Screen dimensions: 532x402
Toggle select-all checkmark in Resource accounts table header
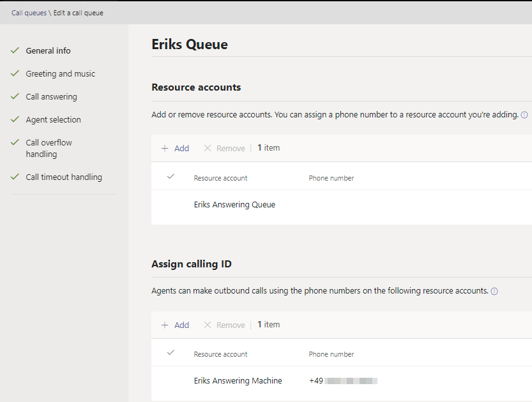click(x=171, y=177)
